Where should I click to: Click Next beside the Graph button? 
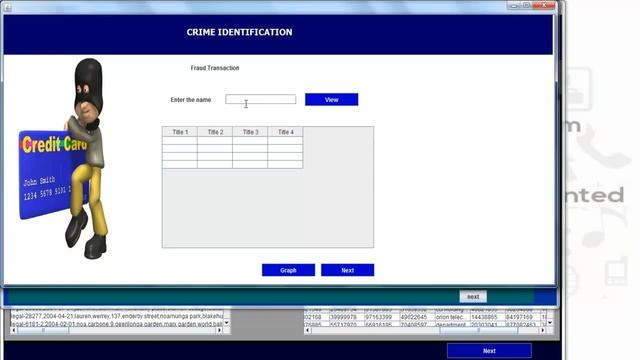(347, 270)
